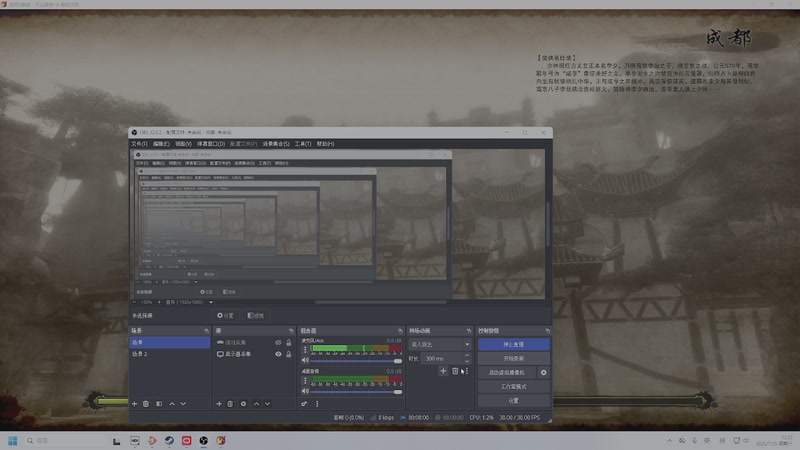
Task: Open the 视图(V) View menu
Action: coord(183,144)
